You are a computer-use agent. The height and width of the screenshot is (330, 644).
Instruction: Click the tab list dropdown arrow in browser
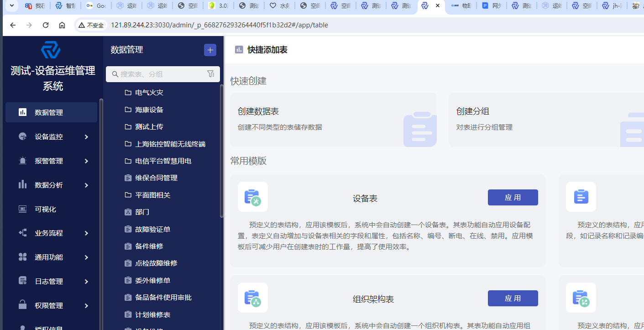tap(11, 6)
